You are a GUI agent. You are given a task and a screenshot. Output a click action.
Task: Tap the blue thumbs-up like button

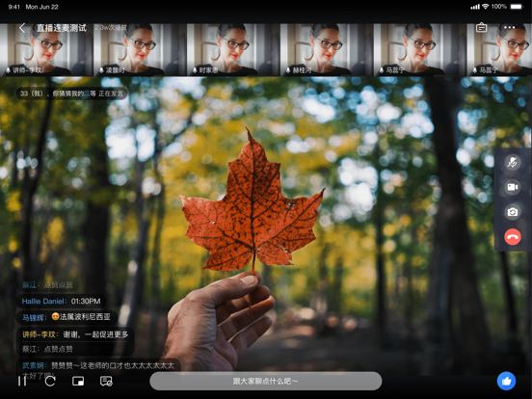[x=506, y=381]
